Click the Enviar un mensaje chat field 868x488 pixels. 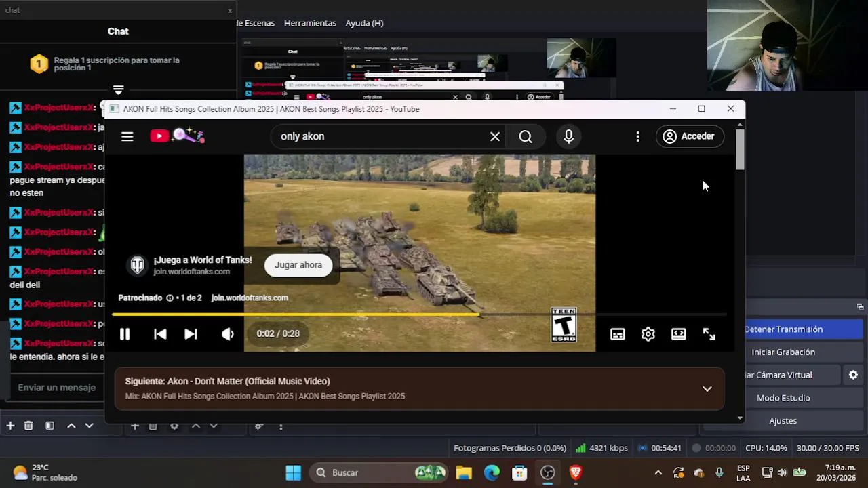coord(57,388)
